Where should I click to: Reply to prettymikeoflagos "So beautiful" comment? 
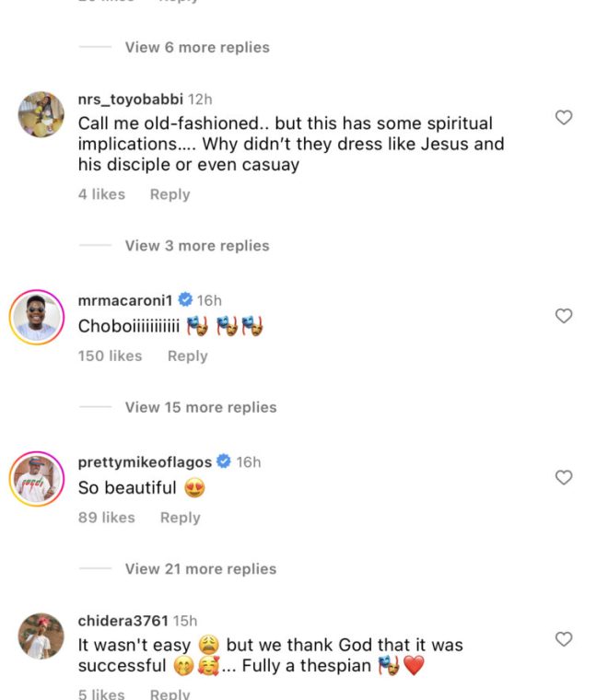pos(180,518)
